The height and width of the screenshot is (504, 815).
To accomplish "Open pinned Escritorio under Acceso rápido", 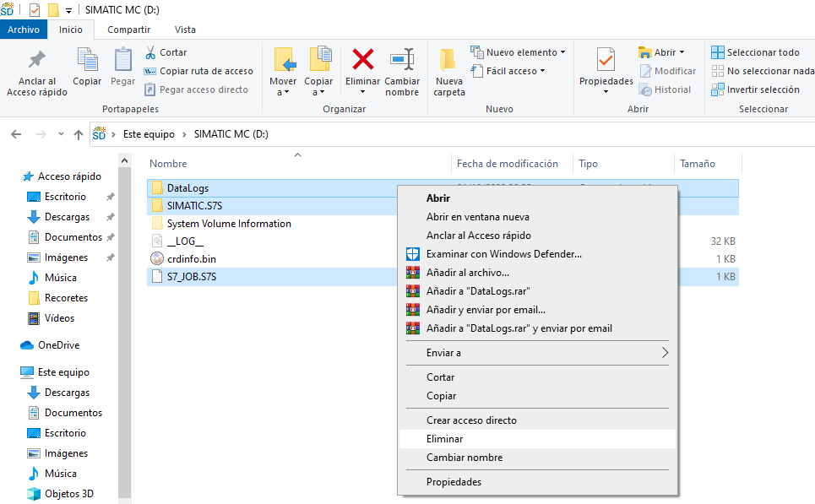I will (65, 197).
